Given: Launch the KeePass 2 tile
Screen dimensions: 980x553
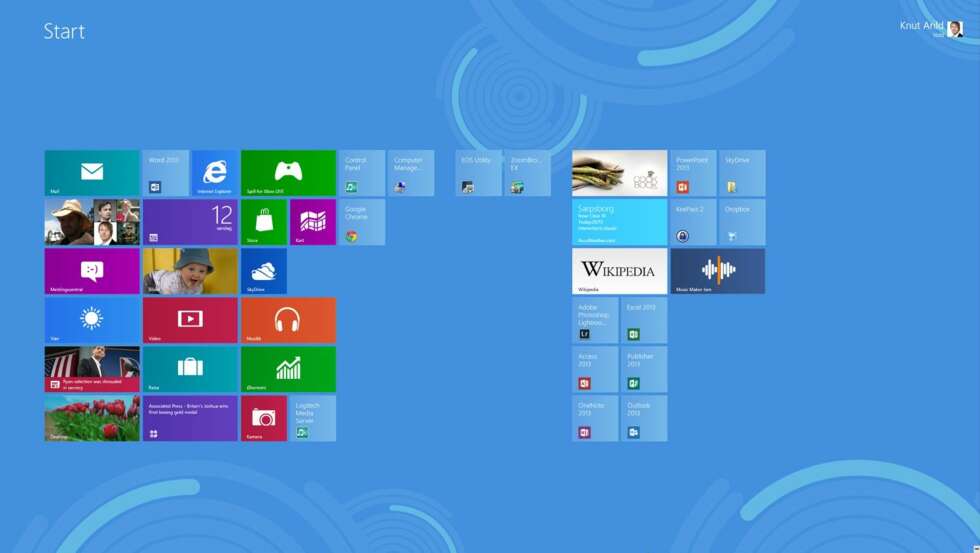Looking at the screenshot, I should (693, 222).
